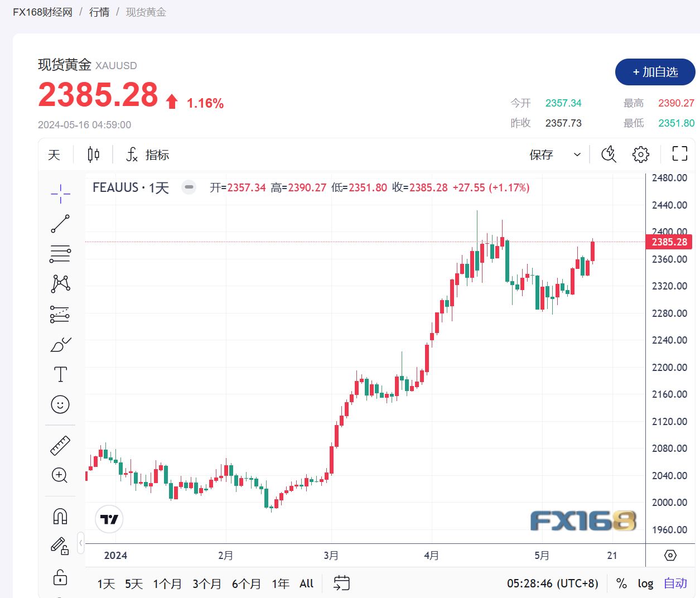
Task: Open the 天 interval selector
Action: click(x=54, y=155)
